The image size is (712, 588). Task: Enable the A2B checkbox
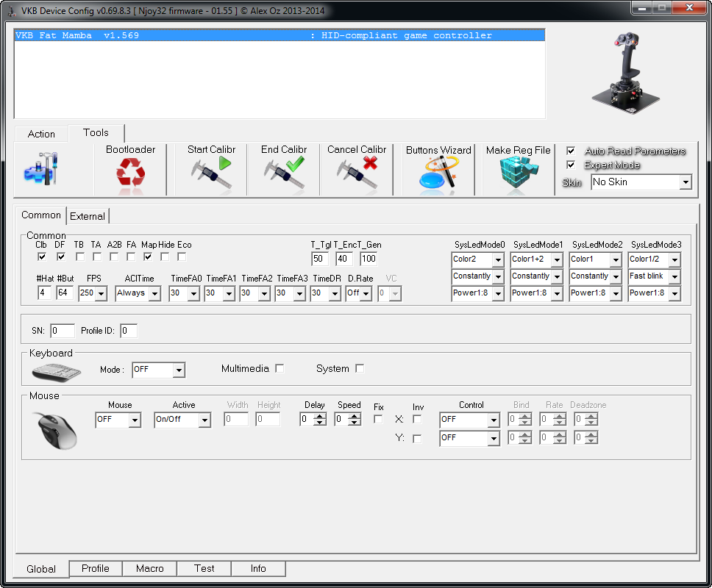(114, 257)
